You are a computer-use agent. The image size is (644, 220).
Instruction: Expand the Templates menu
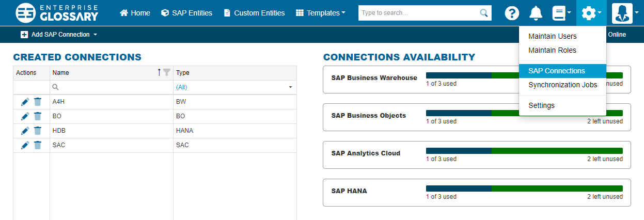[x=321, y=13]
